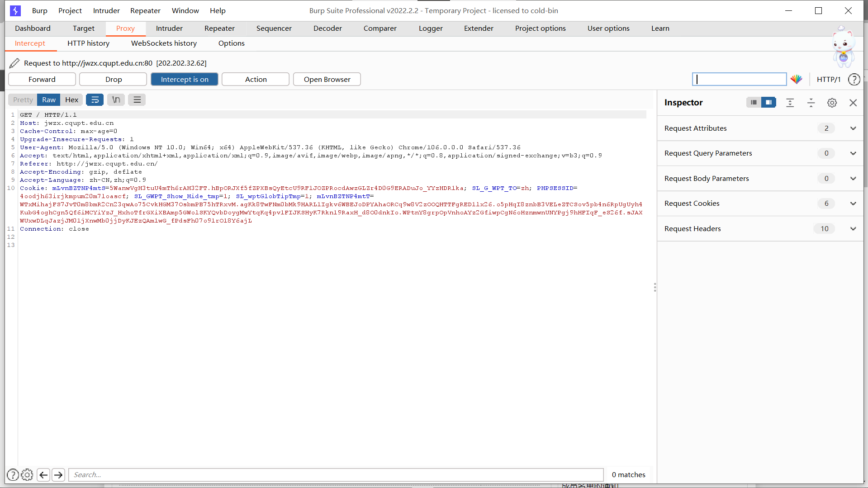This screenshot has width=868, height=488.
Task: Switch to the Extender tab
Action: tap(479, 28)
